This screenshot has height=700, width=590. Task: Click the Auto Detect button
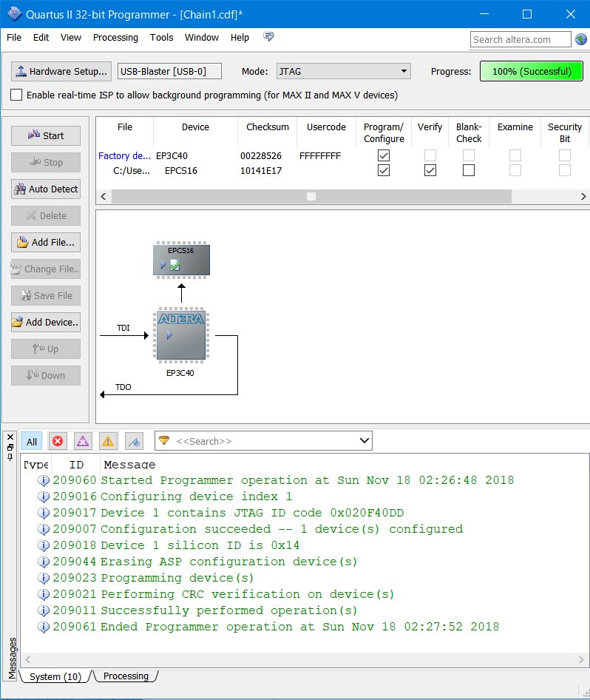pyautogui.click(x=46, y=189)
